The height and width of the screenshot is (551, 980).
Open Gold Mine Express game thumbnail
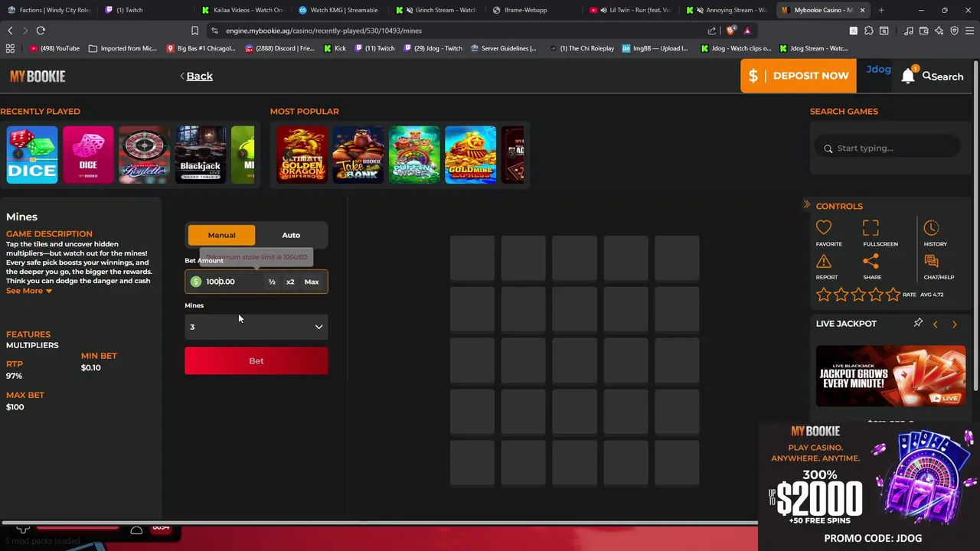tap(470, 155)
